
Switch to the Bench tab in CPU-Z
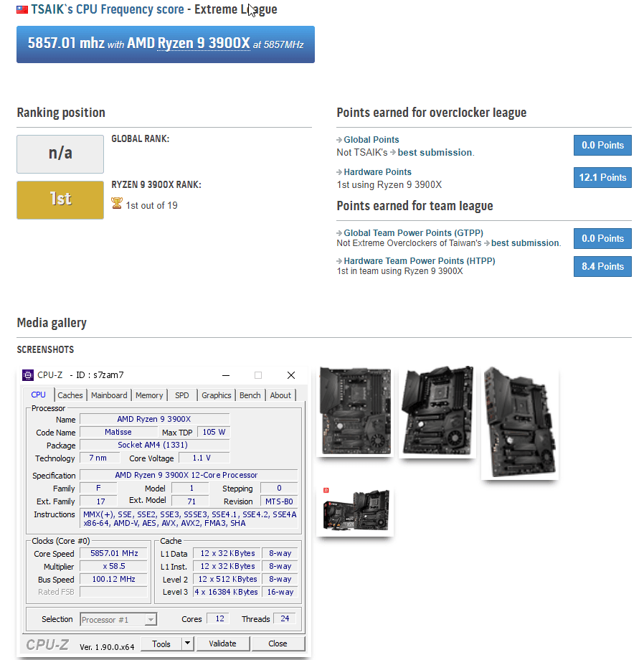pyautogui.click(x=249, y=395)
